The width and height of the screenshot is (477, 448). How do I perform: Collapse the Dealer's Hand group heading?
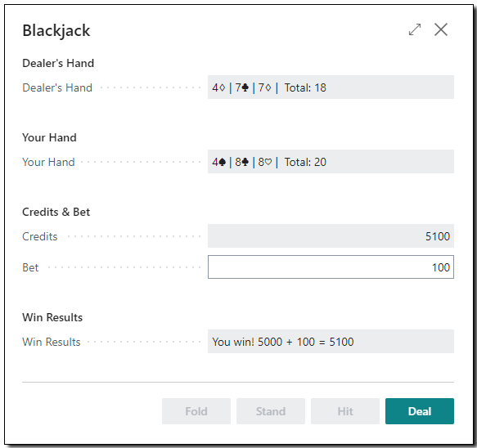[x=58, y=63]
